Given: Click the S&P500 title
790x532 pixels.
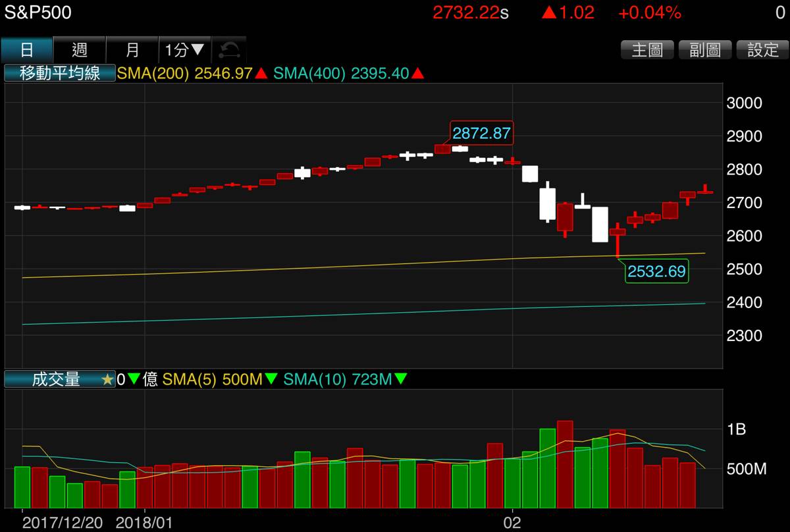Looking at the screenshot, I should [x=36, y=13].
